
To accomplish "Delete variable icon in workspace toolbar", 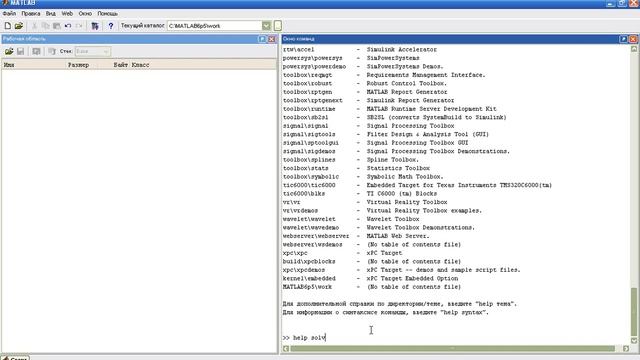I will coord(52,51).
